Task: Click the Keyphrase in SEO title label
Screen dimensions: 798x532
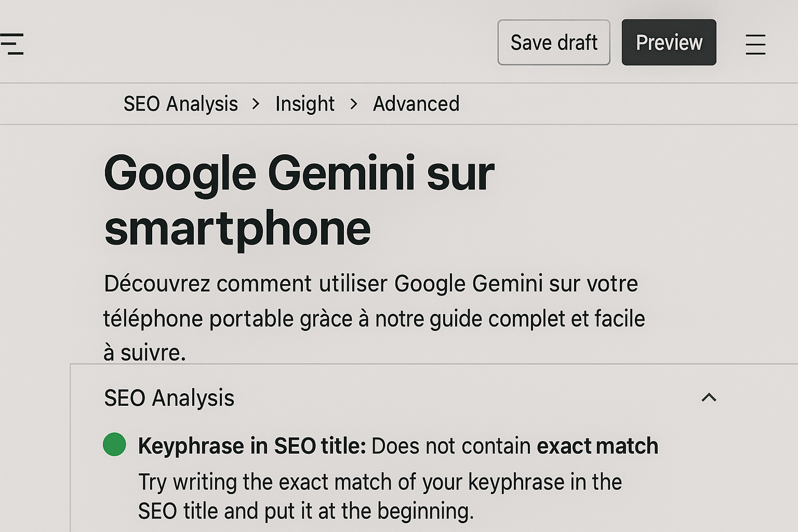Action: (x=252, y=446)
